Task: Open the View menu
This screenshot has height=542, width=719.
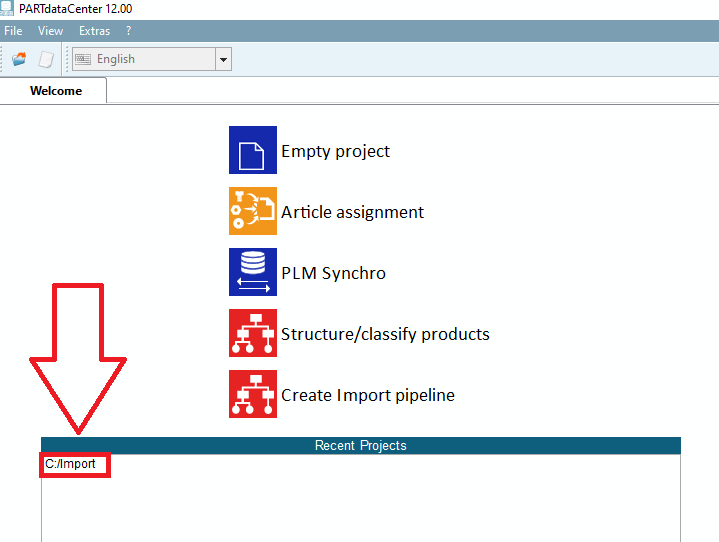Action: (x=50, y=31)
